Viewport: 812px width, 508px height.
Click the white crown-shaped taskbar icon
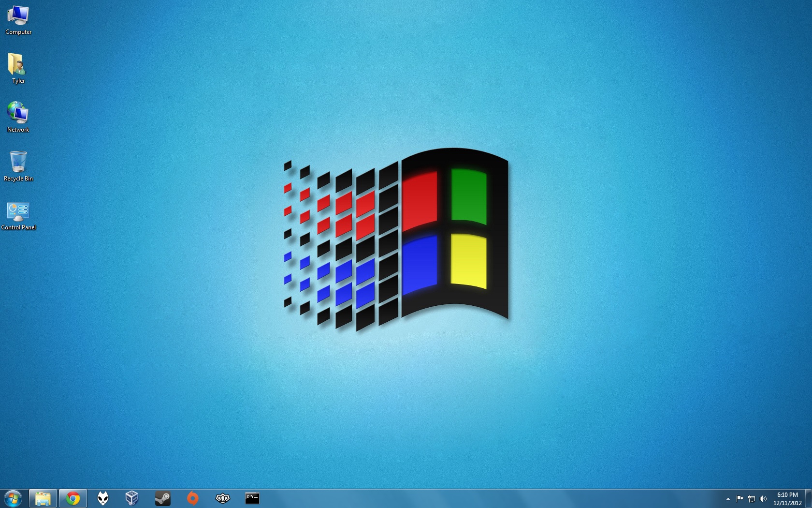click(x=223, y=498)
